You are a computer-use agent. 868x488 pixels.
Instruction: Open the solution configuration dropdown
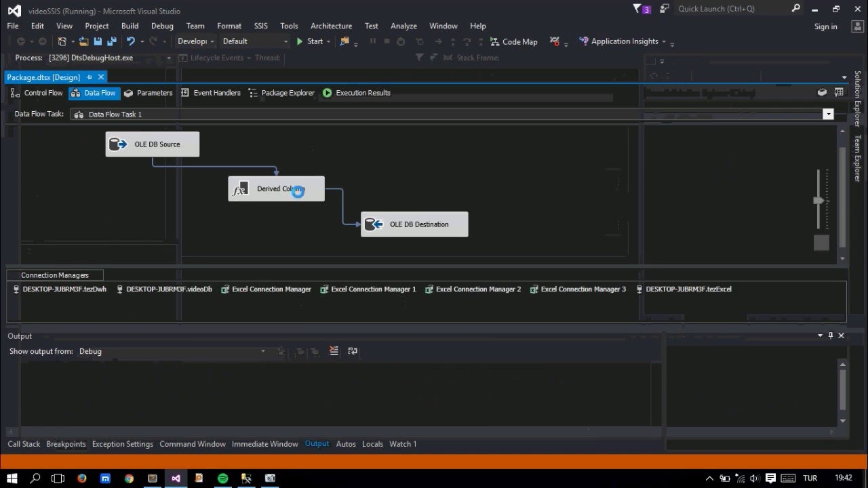(195, 41)
